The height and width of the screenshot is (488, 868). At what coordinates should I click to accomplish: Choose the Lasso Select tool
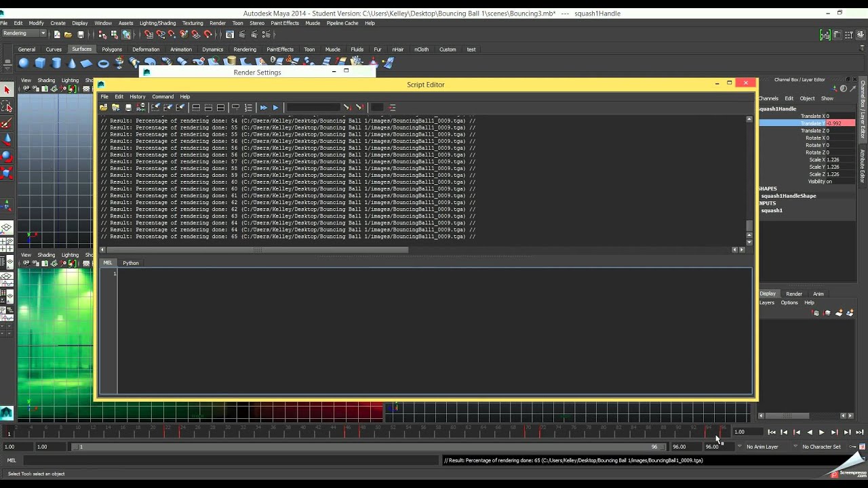7,107
